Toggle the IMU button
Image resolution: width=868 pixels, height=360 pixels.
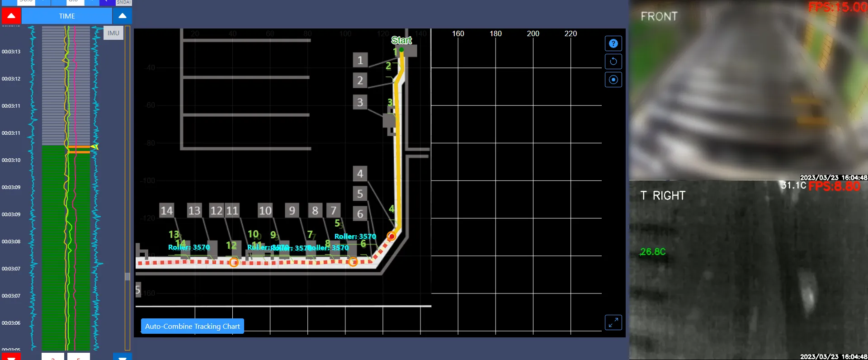[113, 33]
